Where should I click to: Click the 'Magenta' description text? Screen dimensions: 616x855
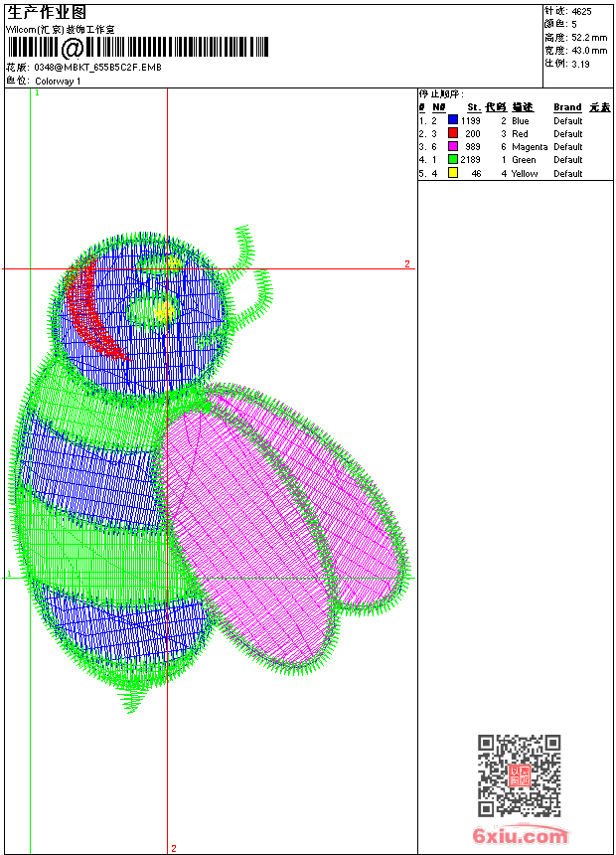click(530, 147)
